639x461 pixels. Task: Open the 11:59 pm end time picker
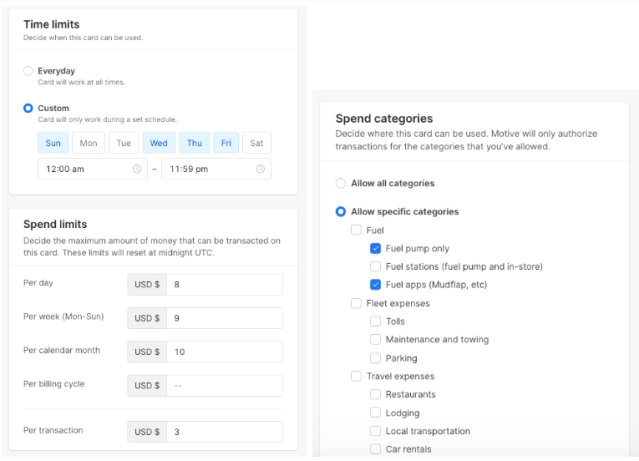208,169
